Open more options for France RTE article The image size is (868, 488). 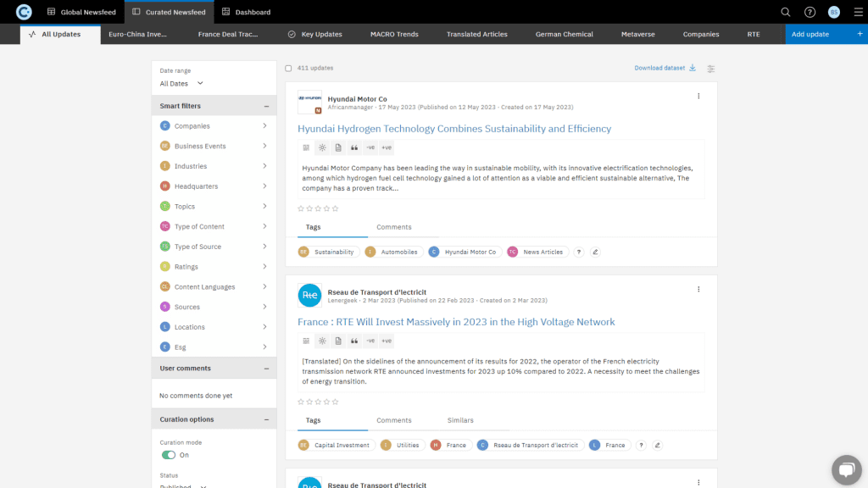(x=698, y=290)
